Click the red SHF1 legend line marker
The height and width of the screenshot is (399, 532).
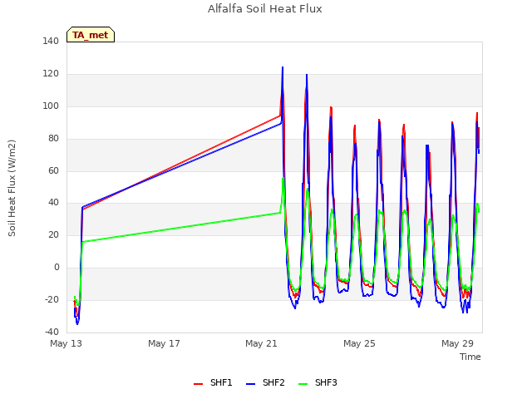[198, 384]
